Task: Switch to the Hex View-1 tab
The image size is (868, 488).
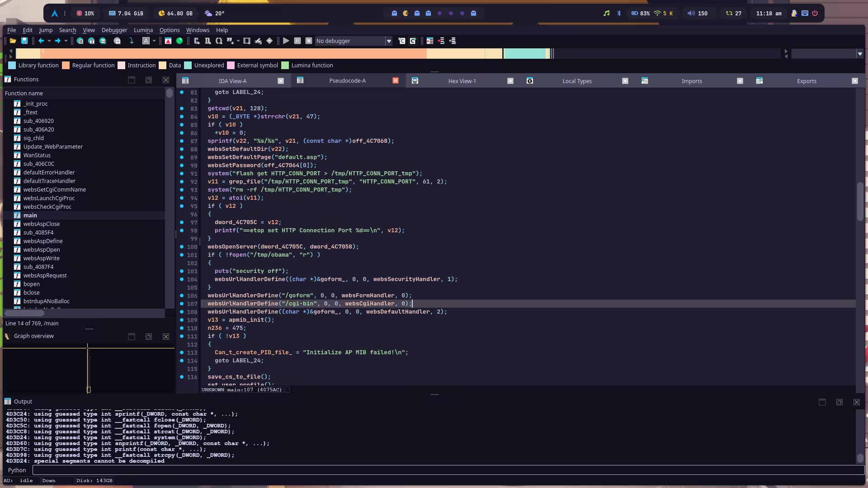Action: coord(462,81)
